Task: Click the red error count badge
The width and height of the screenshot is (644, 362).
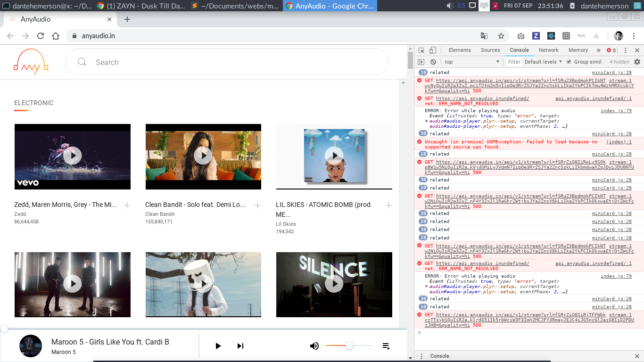Action: [611, 50]
